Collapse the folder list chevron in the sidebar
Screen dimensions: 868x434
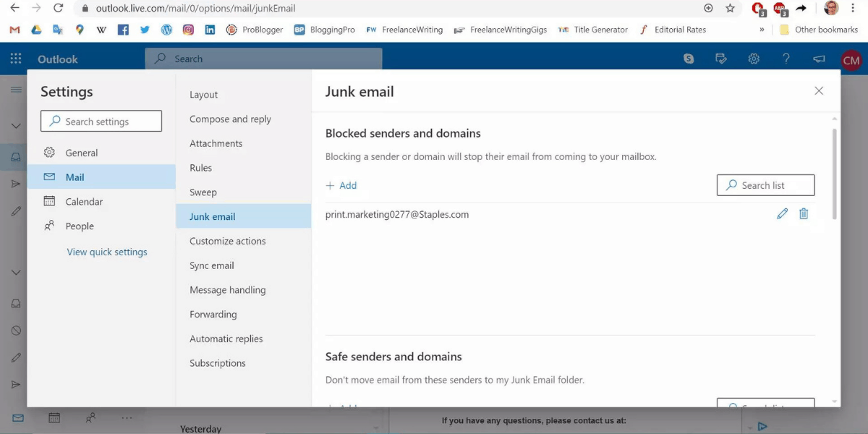click(15, 125)
